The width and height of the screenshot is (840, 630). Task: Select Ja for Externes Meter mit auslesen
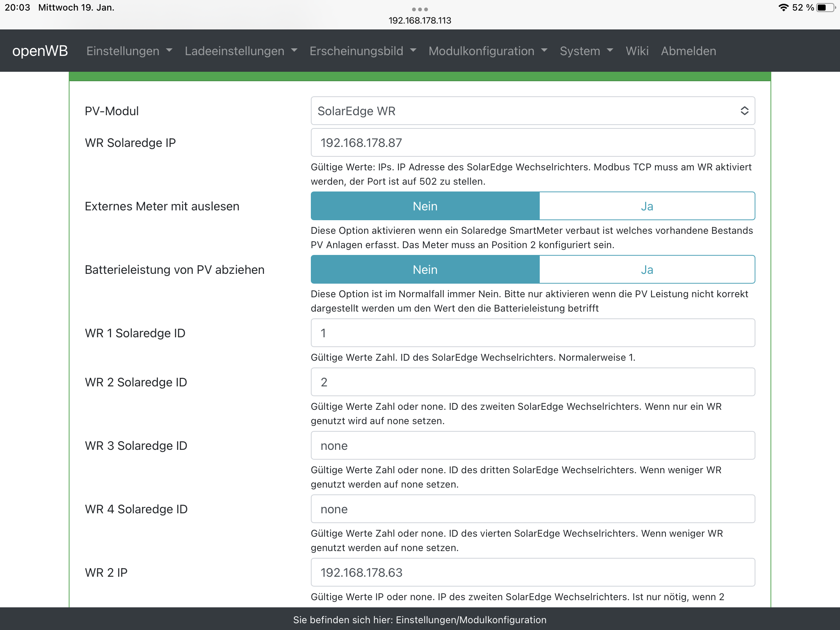(x=647, y=206)
